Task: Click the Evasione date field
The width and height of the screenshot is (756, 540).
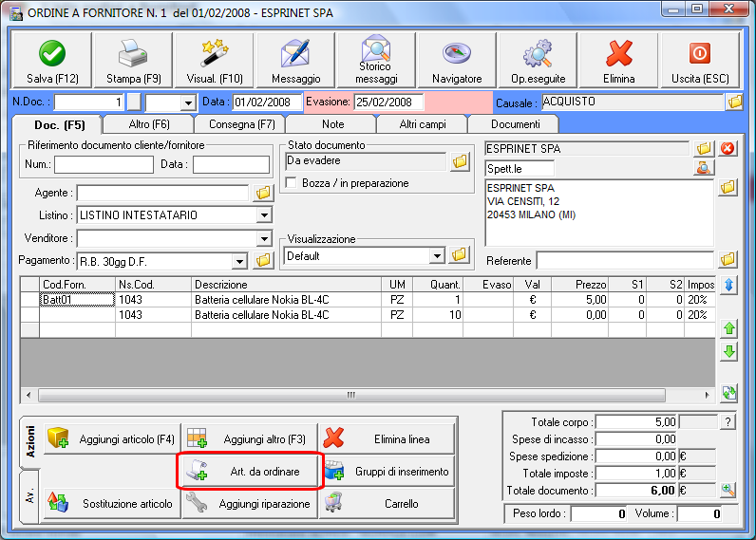Action: pyautogui.click(x=388, y=102)
